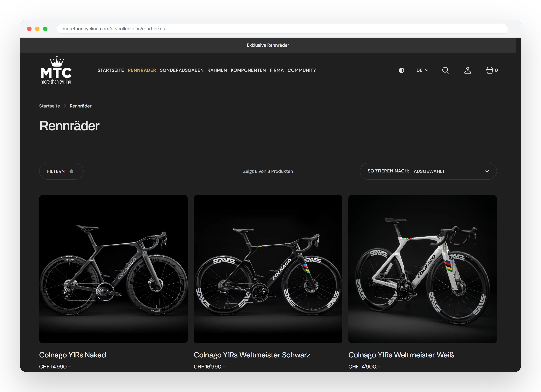Open the user account icon
Image resolution: width=541 pixels, height=392 pixels.
(x=467, y=70)
